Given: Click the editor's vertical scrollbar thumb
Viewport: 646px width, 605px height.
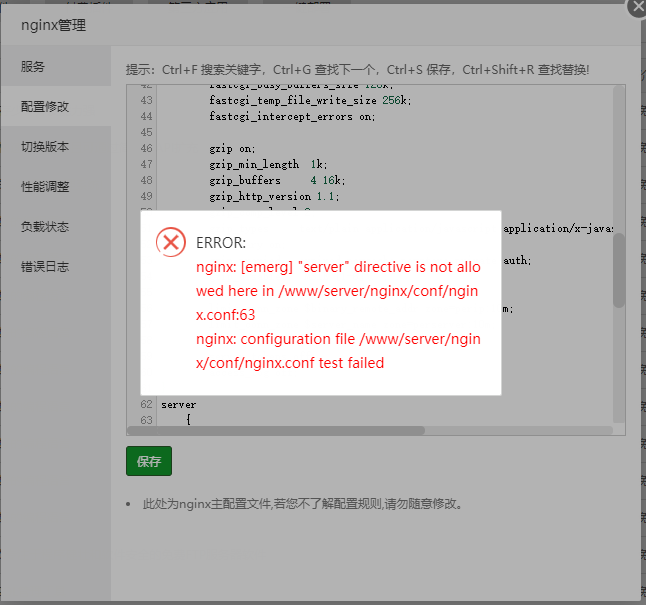Looking at the screenshot, I should coord(618,270).
